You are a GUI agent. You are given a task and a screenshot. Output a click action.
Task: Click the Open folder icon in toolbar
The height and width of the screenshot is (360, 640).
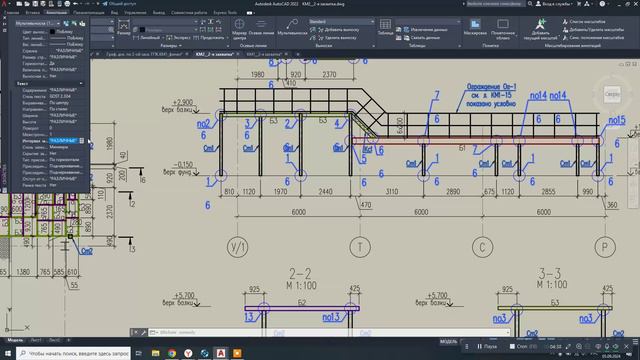pos(27,4)
